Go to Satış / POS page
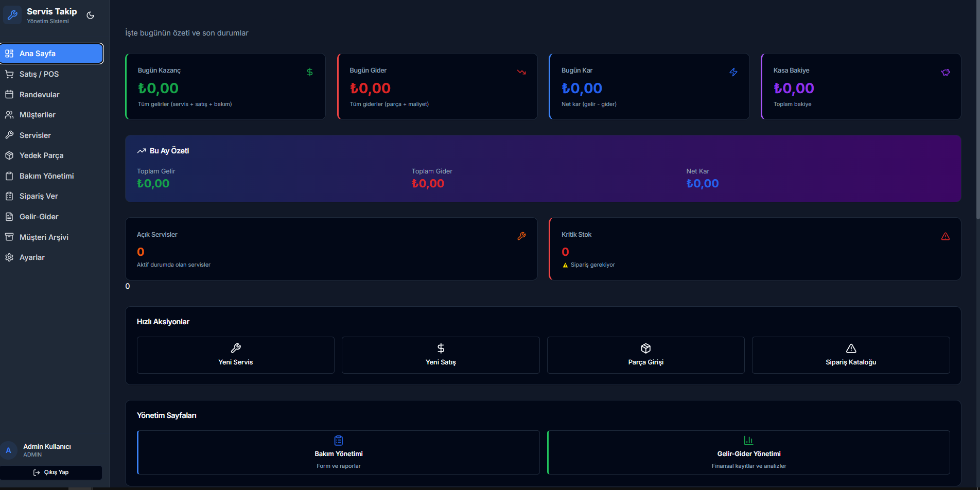This screenshot has width=980, height=490. 51,74
